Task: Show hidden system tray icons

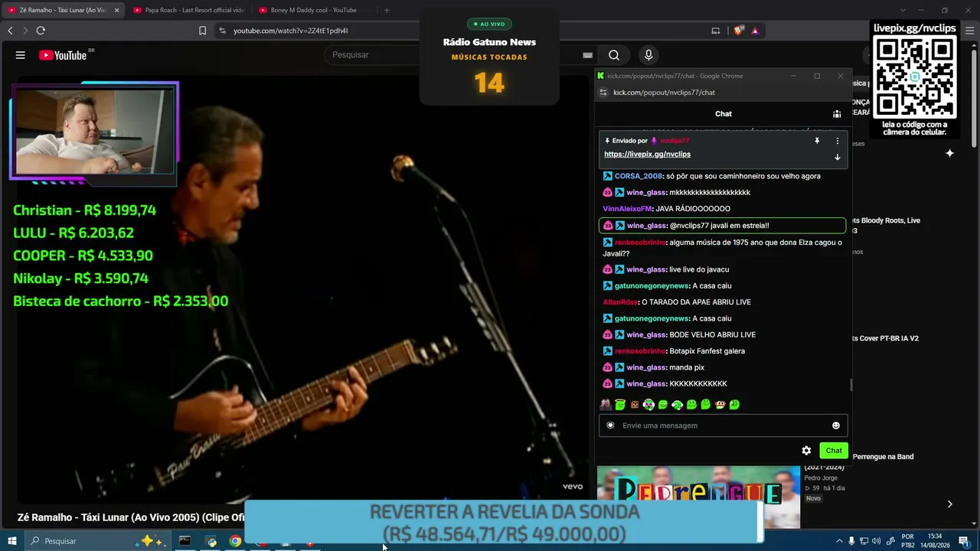Action: coord(839,541)
